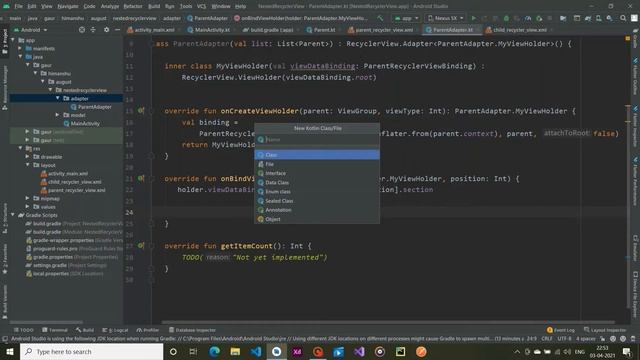Open Visual Studio Code from taskbar
This screenshot has height=360, width=640.
[x=256, y=351]
